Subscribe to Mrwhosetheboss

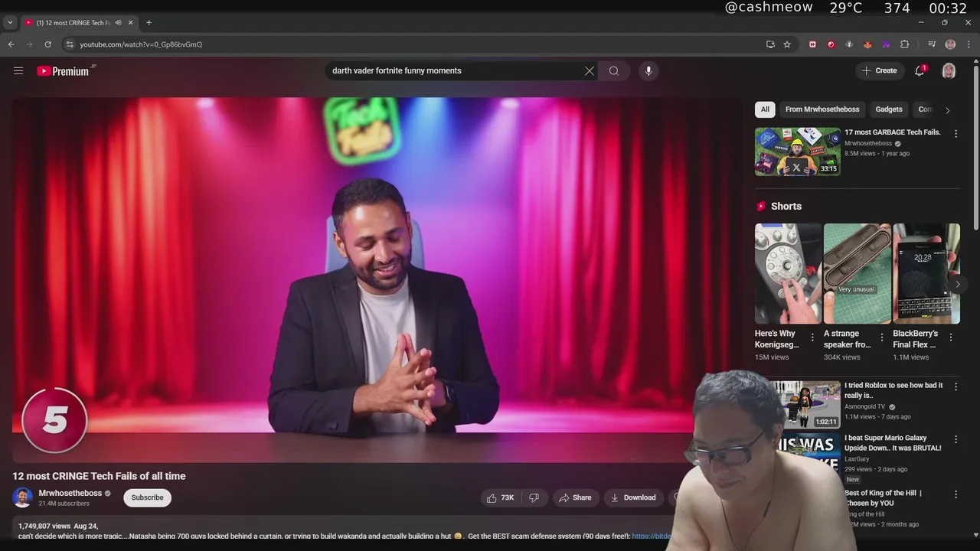click(147, 497)
